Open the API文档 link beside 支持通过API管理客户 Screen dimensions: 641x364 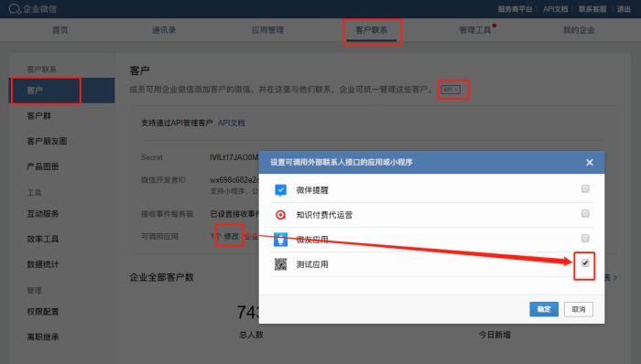(x=231, y=123)
